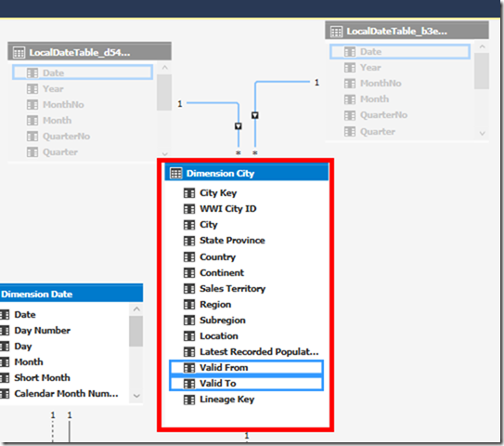Click the column icon beside Valid To
The image size is (504, 446).
click(189, 384)
